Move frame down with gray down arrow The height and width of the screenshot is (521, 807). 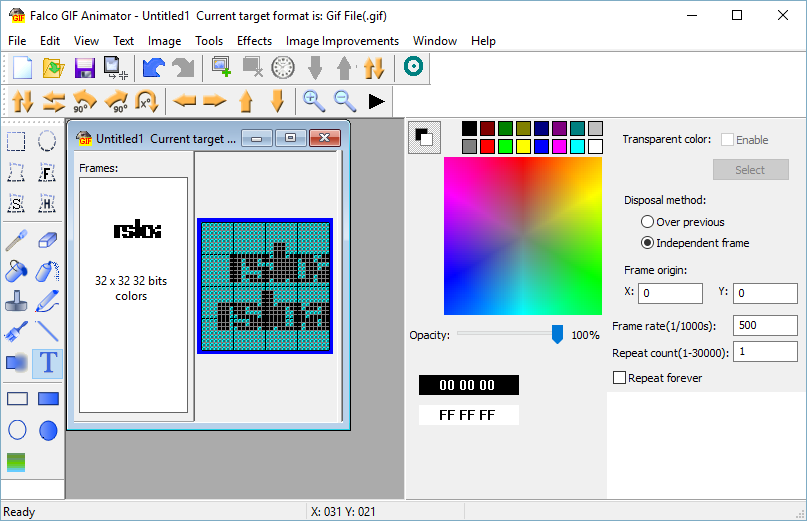click(x=315, y=67)
